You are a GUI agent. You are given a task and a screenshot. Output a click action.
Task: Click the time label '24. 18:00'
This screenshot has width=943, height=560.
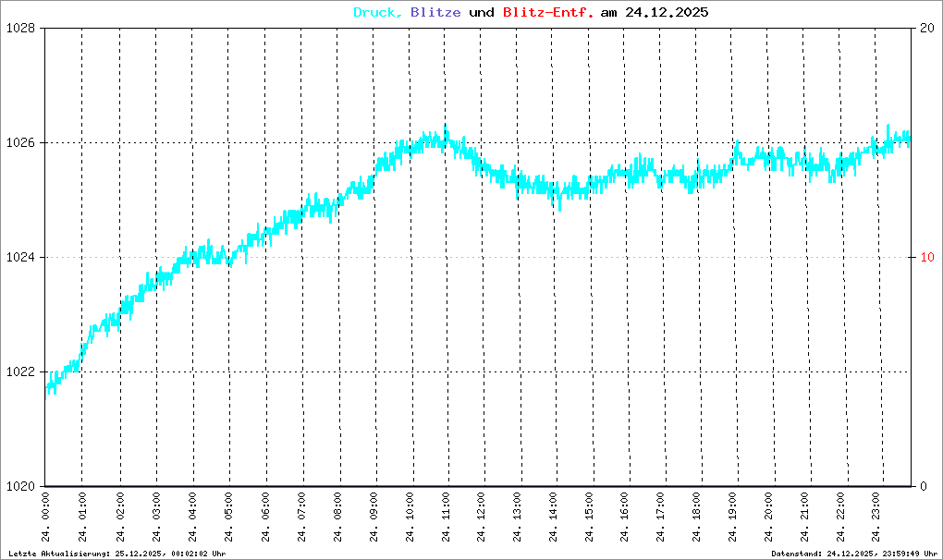pyautogui.click(x=696, y=517)
